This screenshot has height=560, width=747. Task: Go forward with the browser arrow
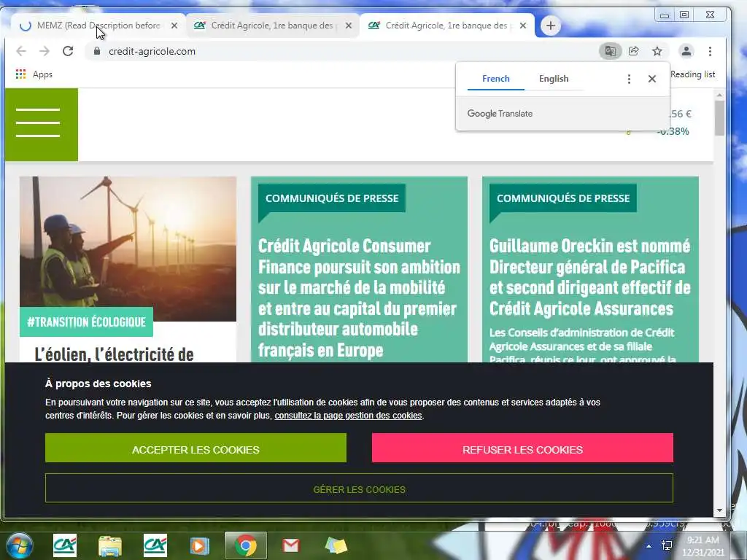pos(44,51)
